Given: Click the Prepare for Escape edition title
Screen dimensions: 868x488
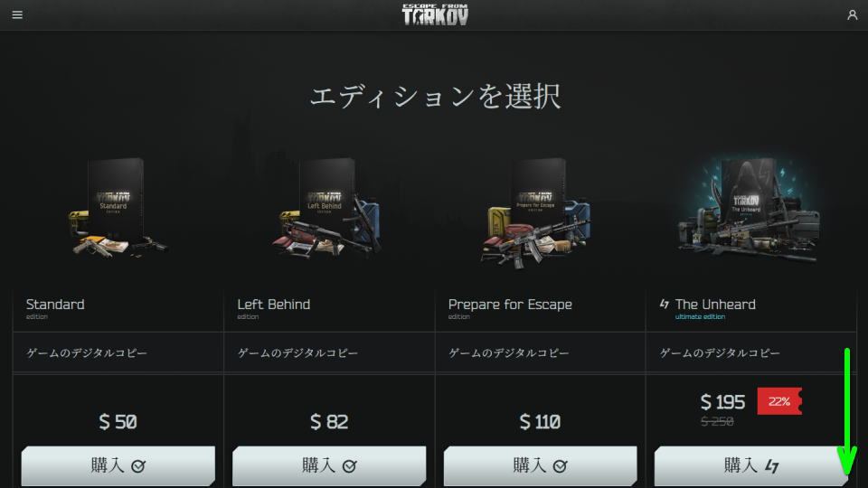Looking at the screenshot, I should 510,305.
